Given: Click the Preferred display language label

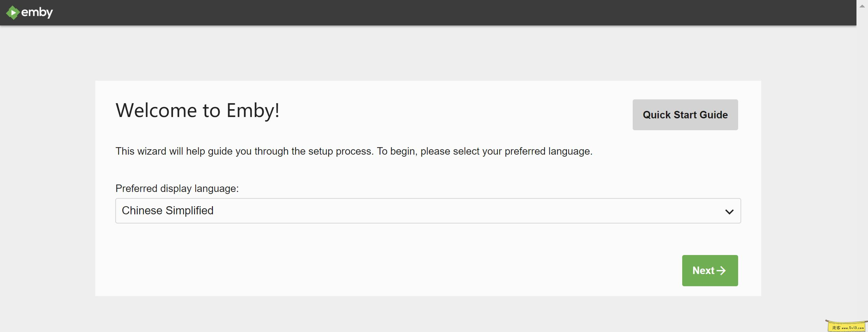Looking at the screenshot, I should point(177,189).
